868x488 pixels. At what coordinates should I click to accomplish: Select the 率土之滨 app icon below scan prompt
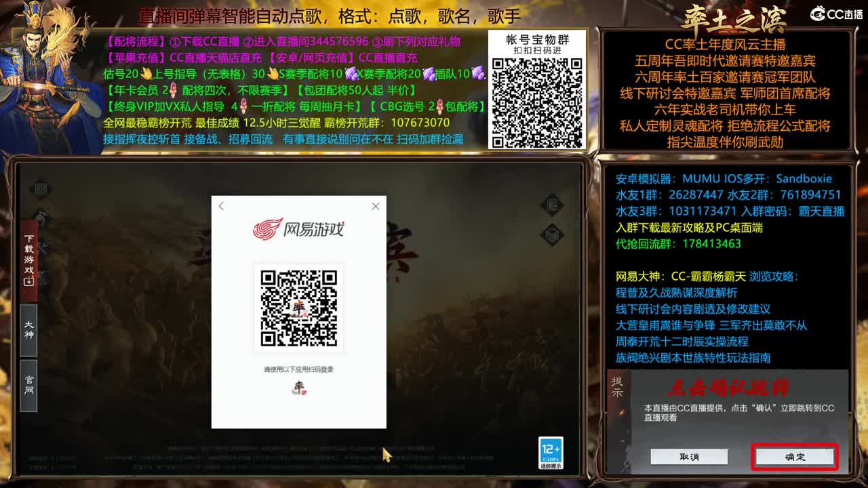[299, 388]
